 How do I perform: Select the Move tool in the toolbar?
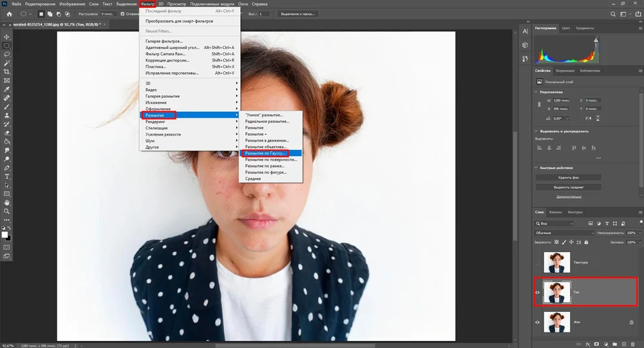[6, 37]
